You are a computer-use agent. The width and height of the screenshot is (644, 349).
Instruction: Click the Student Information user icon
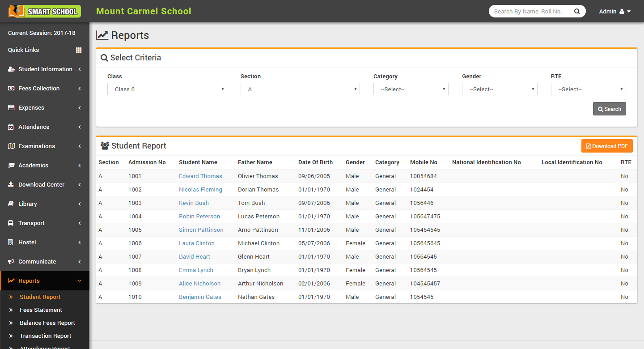point(11,69)
